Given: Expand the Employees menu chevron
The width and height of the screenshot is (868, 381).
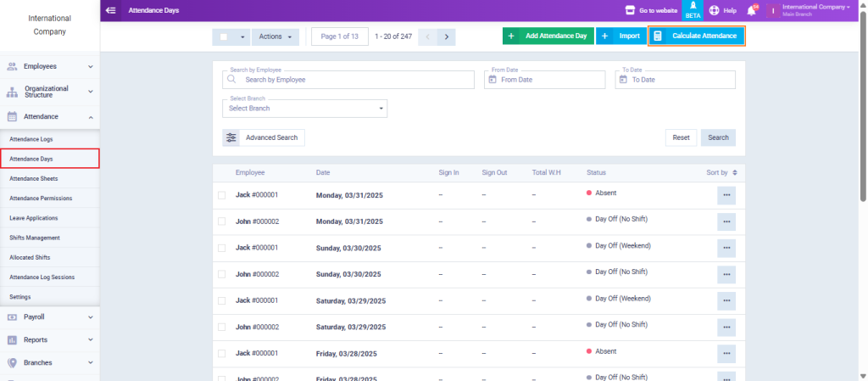Looking at the screenshot, I should point(90,66).
